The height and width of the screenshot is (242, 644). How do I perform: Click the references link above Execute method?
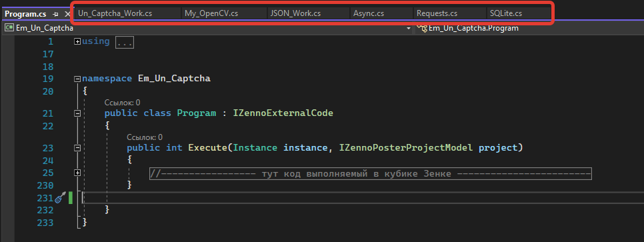[x=145, y=137]
